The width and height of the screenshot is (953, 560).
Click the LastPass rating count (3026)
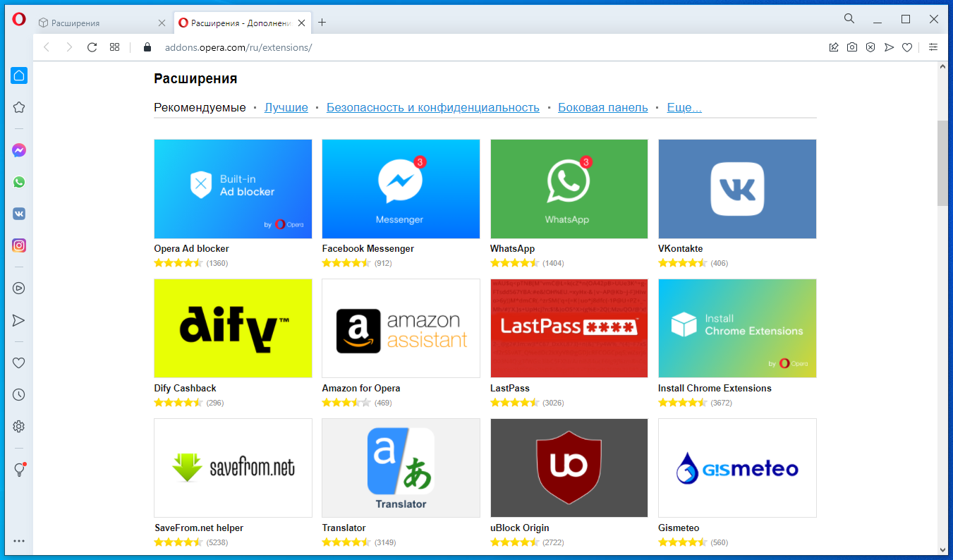pos(553,403)
